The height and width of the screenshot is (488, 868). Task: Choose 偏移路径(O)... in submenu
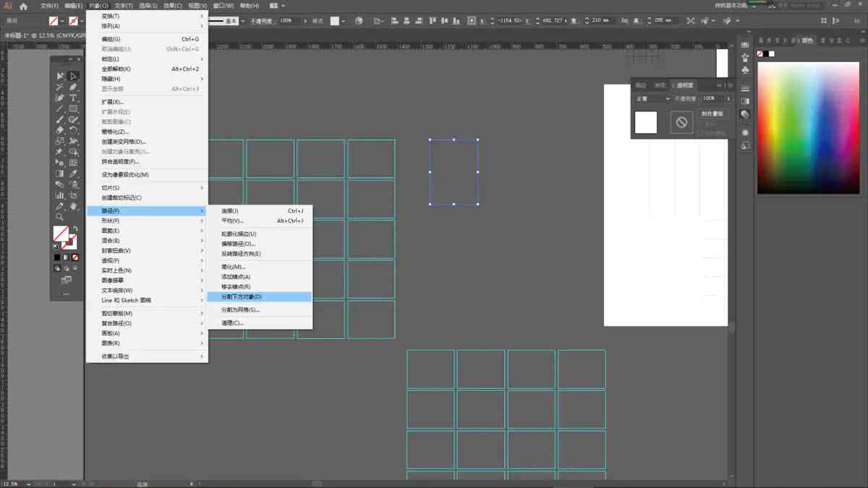pyautogui.click(x=260, y=244)
